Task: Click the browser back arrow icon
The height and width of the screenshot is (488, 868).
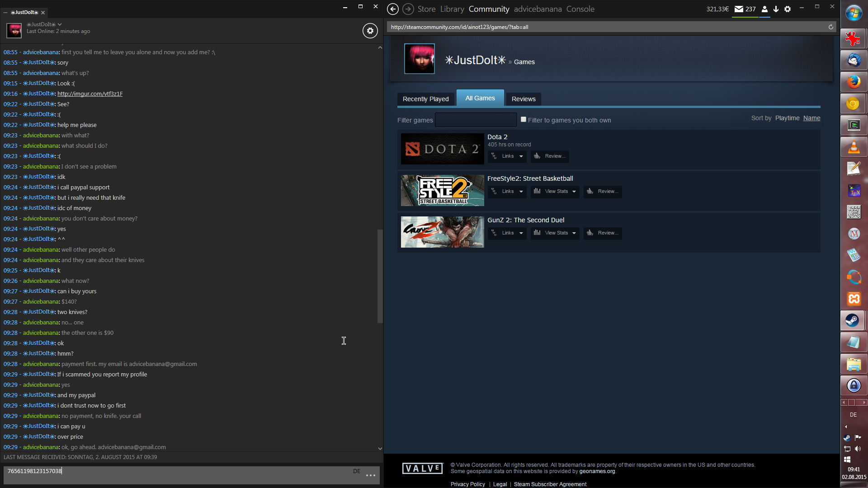Action: (392, 9)
